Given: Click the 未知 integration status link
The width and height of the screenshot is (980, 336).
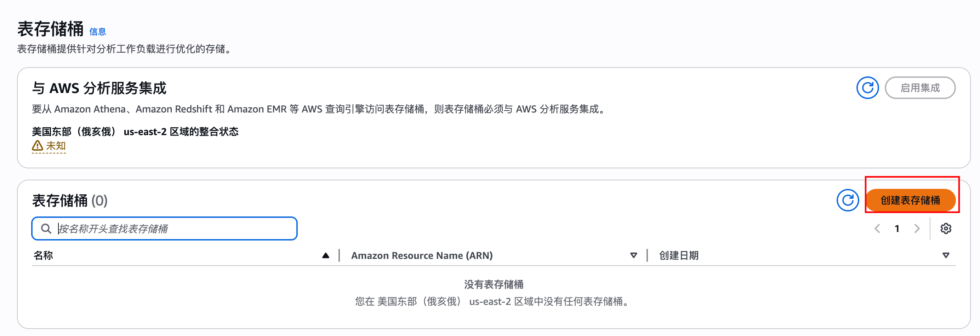Looking at the screenshot, I should pyautogui.click(x=55, y=146).
